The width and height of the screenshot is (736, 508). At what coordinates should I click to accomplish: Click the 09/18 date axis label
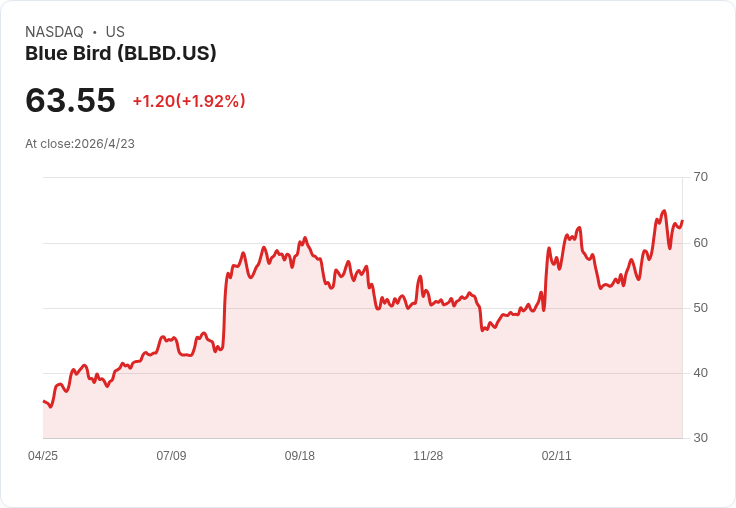[299, 456]
